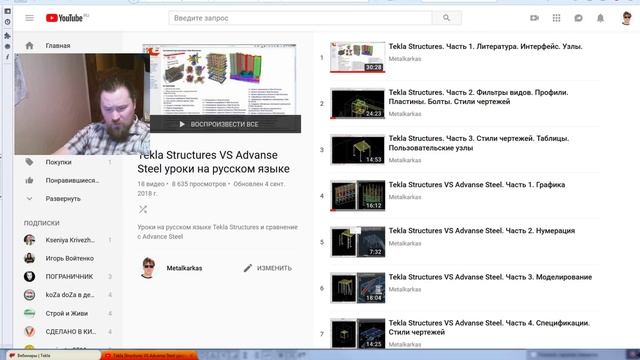This screenshot has width=640, height=360.
Task: Open Kseniya Krivezh subscription
Action: (70, 240)
